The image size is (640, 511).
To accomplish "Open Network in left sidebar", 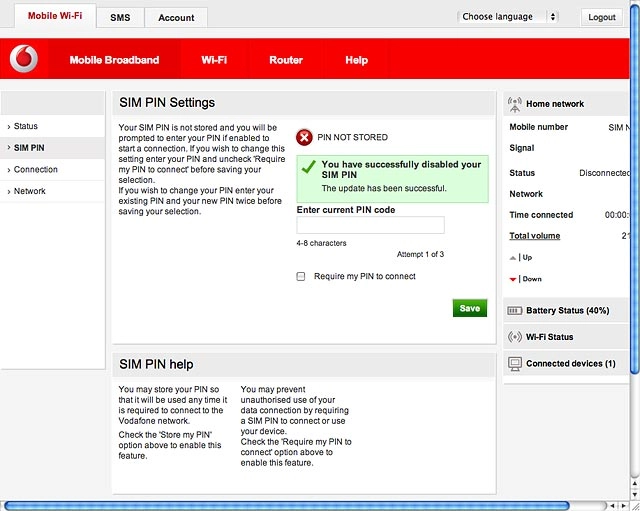I will click(52, 191).
